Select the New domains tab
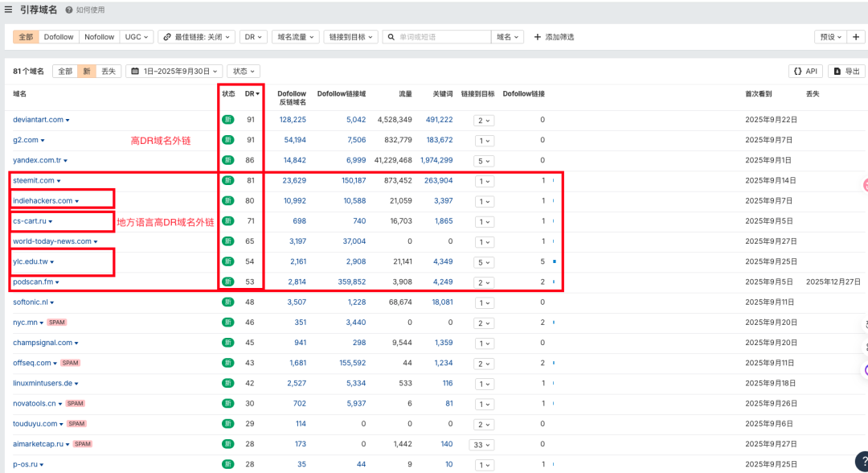Viewport: 868px width, 473px height. click(87, 72)
